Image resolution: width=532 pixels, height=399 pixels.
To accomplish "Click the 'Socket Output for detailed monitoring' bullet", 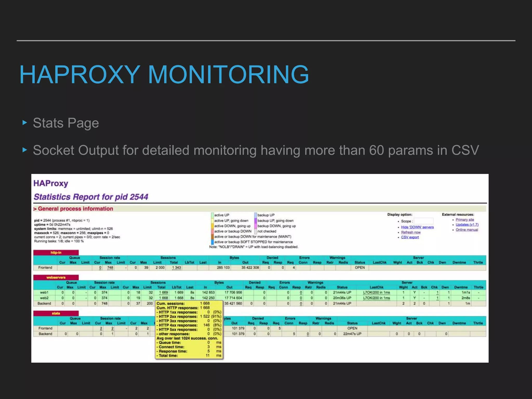I will [256, 150].
